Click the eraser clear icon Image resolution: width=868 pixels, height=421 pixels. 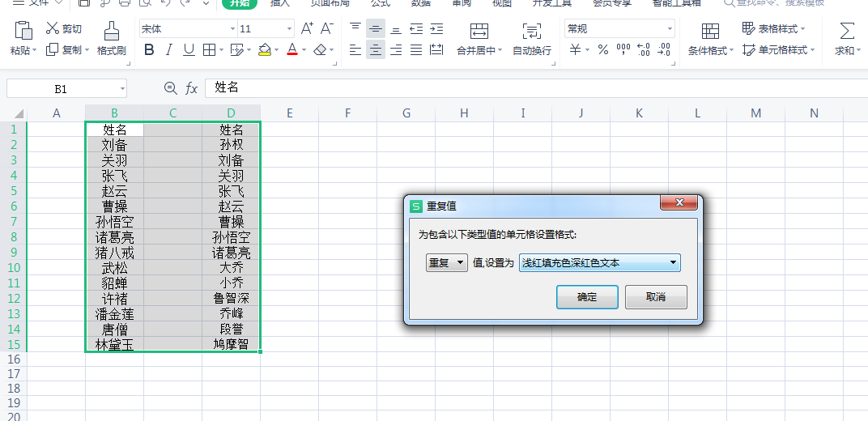320,50
